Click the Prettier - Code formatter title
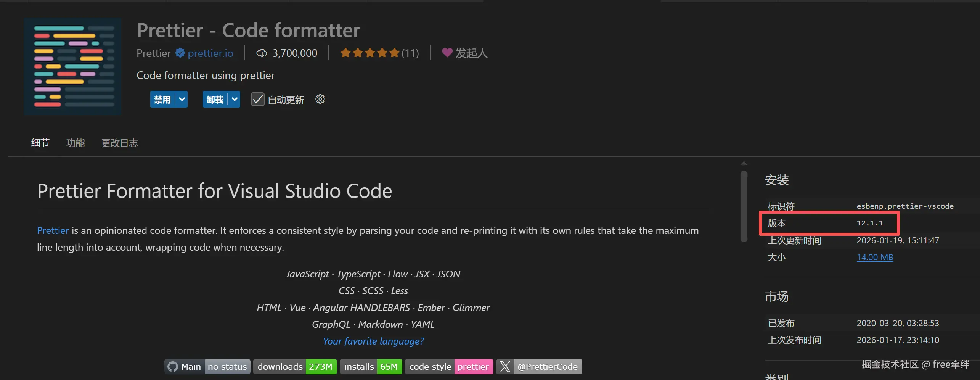Viewport: 980px width, 380px height. tap(248, 30)
